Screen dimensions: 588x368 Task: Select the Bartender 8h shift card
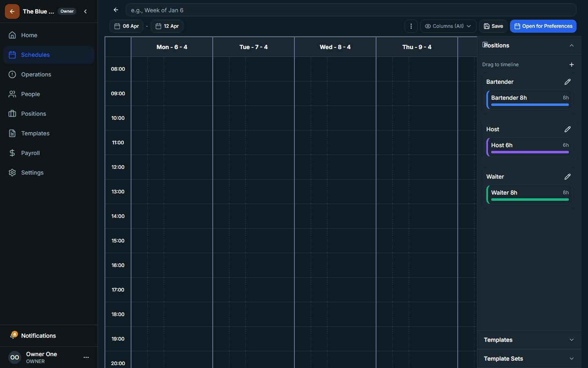(529, 100)
